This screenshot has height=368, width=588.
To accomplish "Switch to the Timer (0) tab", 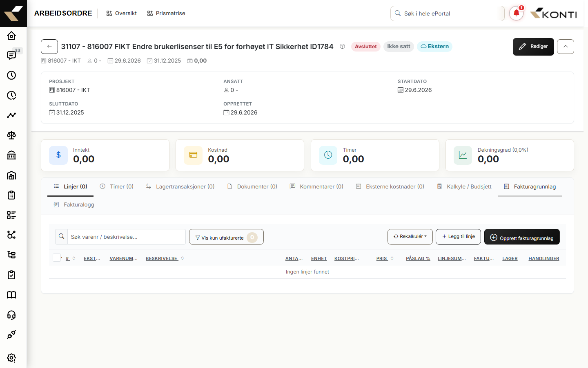I will pos(117,186).
